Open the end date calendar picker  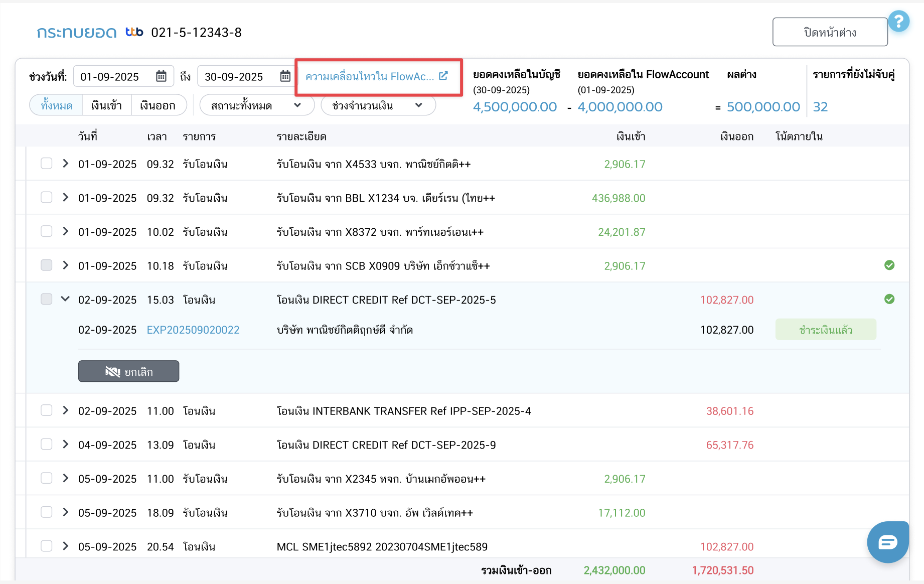[285, 76]
